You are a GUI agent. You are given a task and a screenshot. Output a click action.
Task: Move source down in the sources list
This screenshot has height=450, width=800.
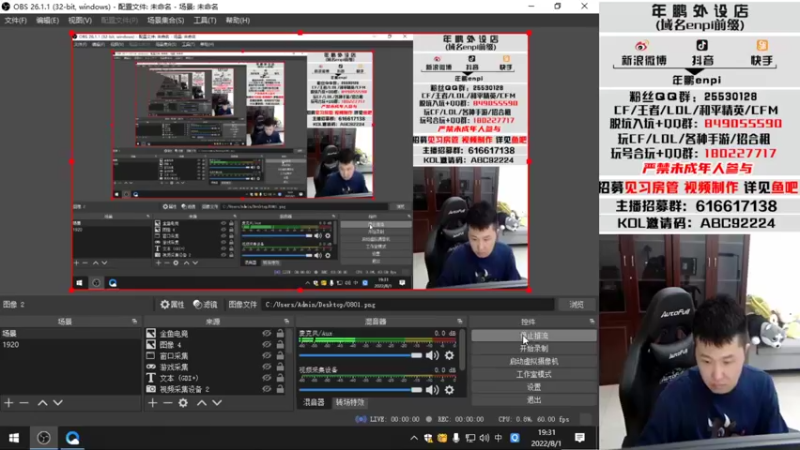click(217, 403)
